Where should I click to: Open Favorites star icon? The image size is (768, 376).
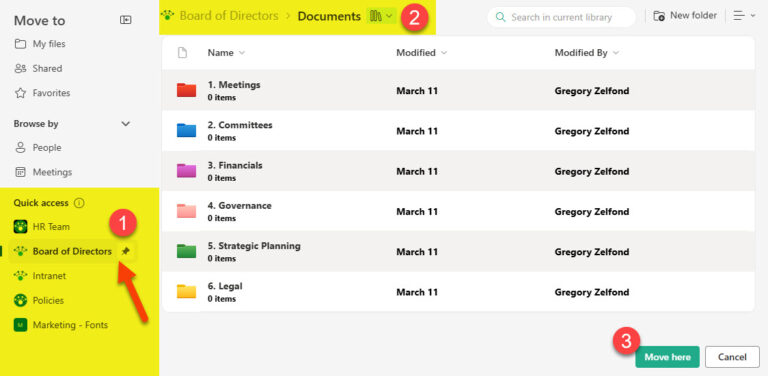point(20,93)
